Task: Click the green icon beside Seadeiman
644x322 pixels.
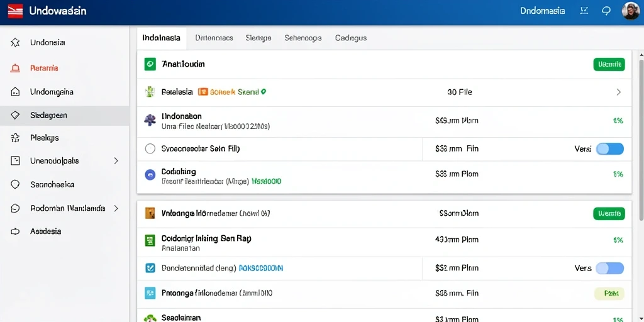Action: (x=150, y=318)
